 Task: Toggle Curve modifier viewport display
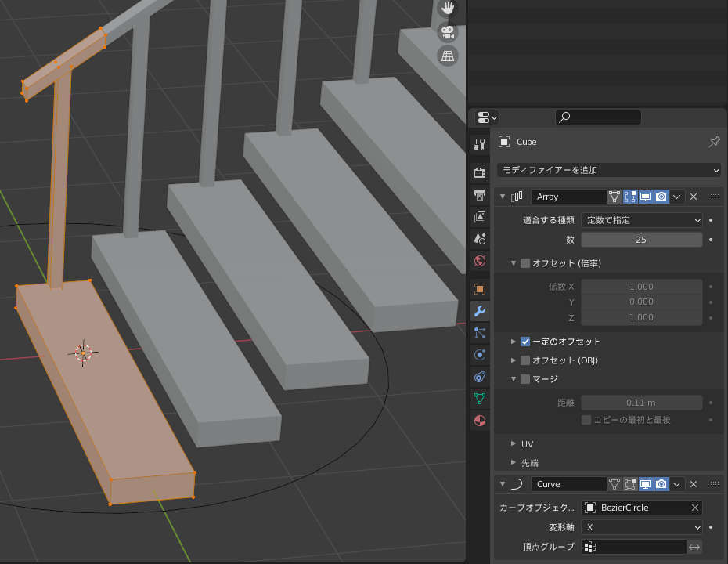click(x=645, y=484)
